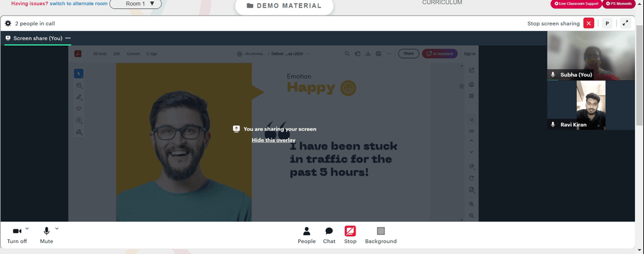The width and height of the screenshot is (644, 254).
Task: Open the E-Sign menu
Action: click(152, 54)
